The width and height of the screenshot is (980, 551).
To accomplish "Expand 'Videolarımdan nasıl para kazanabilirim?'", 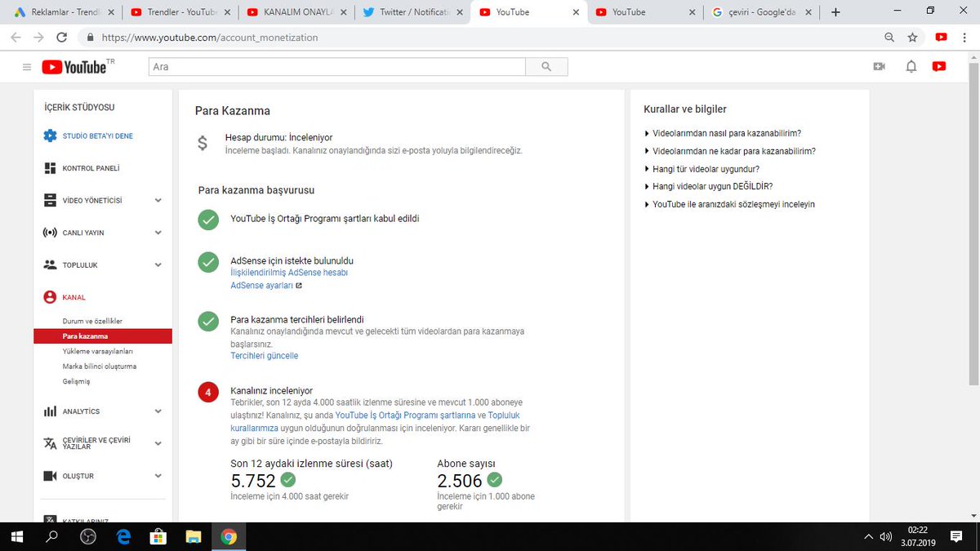I will pyautogui.click(x=723, y=133).
